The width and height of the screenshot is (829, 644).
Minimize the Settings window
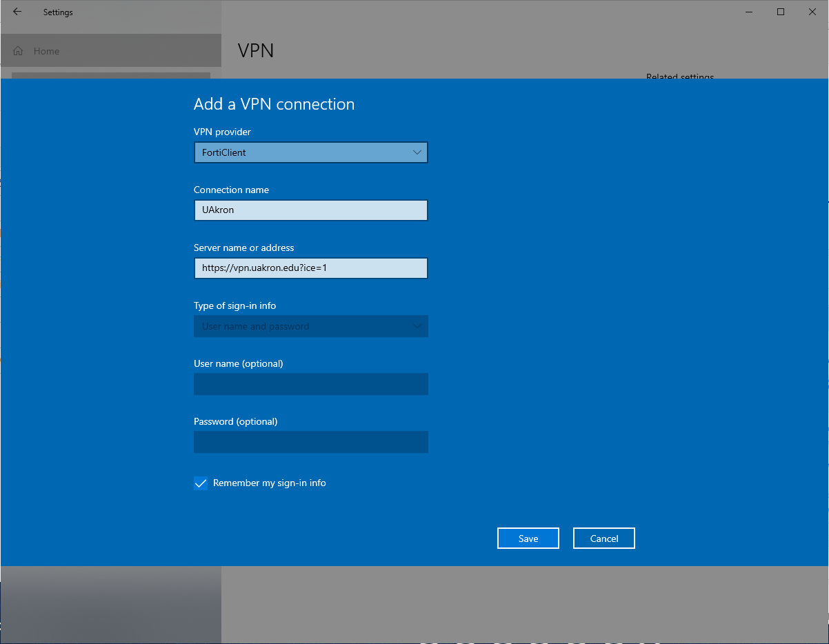pyautogui.click(x=749, y=12)
